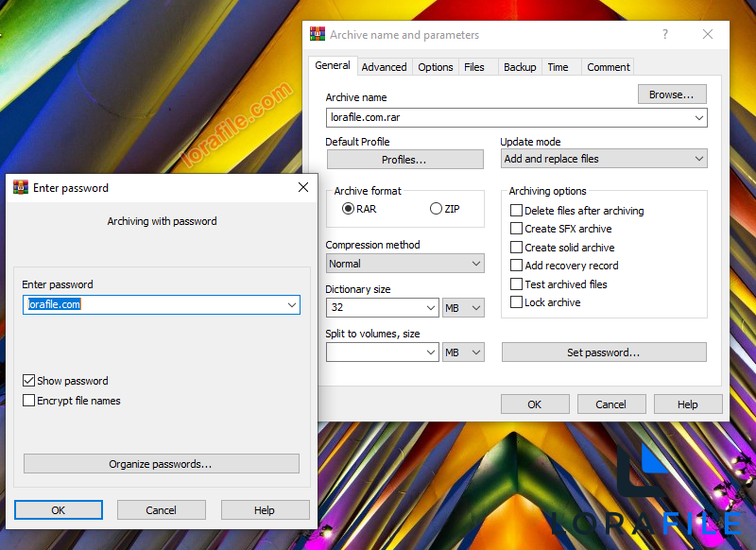Image resolution: width=756 pixels, height=550 pixels.
Task: Expand the Dictionary size dropdown
Action: (x=431, y=307)
